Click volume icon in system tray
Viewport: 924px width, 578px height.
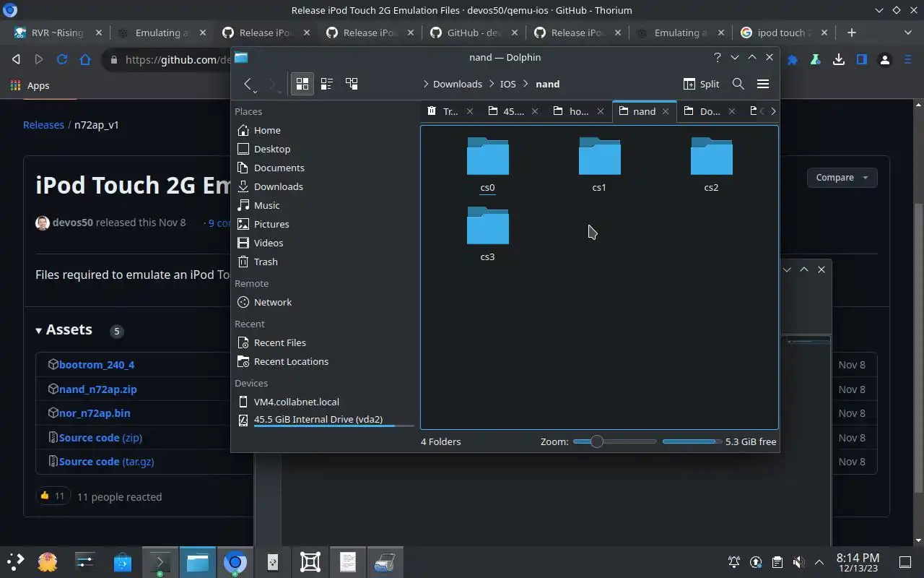point(798,562)
